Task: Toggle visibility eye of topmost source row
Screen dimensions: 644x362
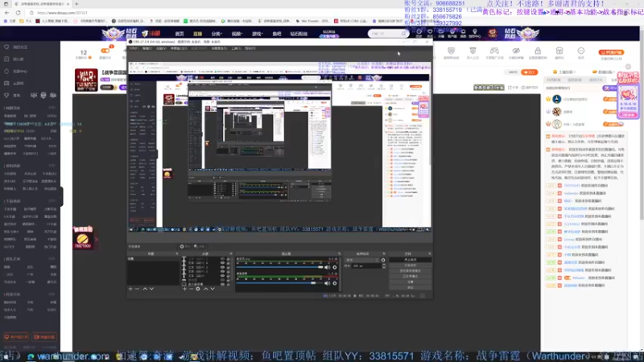Action: click(x=222, y=259)
